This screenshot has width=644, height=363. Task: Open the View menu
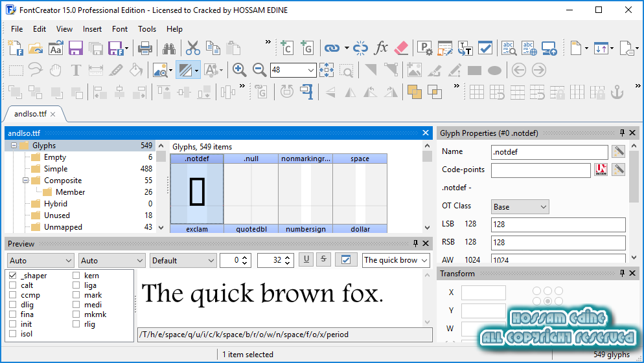(x=65, y=29)
